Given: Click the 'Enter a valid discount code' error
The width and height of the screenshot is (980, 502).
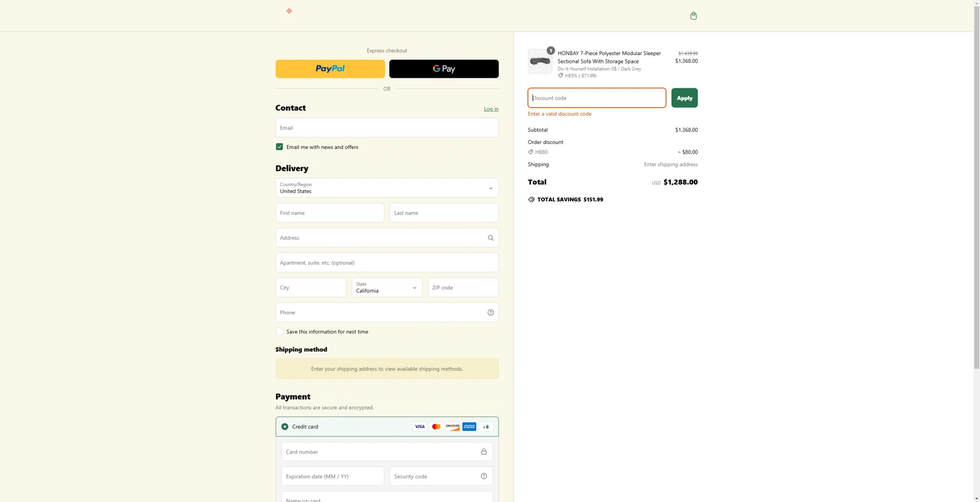Looking at the screenshot, I should point(559,114).
